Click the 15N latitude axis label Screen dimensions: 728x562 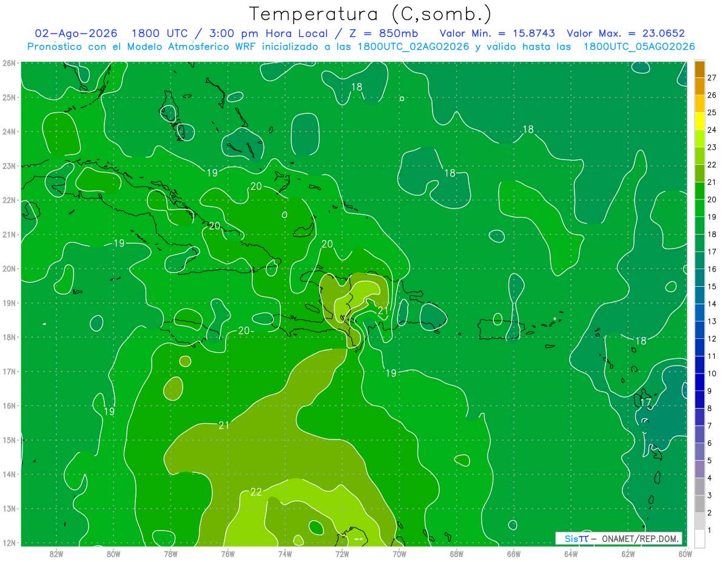coord(9,440)
